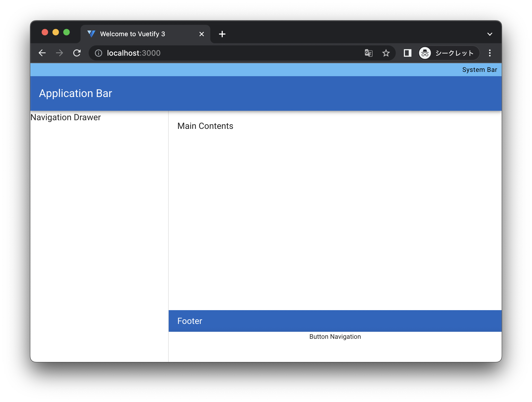Screen dimensions: 532x402
Task: Click the Button Navigation control
Action: point(335,337)
